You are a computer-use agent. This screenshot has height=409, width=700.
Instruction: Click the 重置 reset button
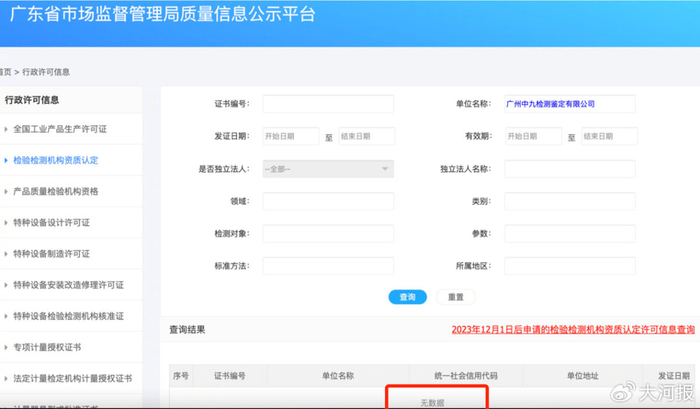click(455, 297)
